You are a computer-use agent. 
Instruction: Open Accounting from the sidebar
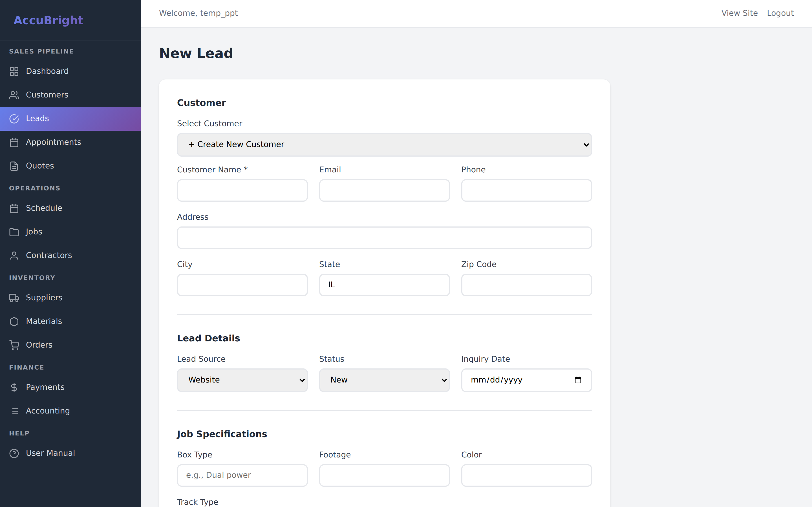pyautogui.click(x=48, y=410)
